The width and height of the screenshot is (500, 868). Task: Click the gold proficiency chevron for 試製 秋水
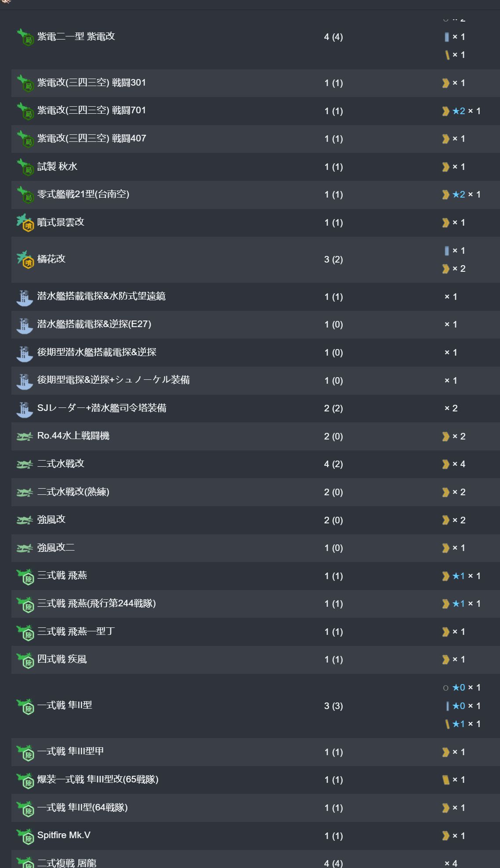click(x=446, y=167)
